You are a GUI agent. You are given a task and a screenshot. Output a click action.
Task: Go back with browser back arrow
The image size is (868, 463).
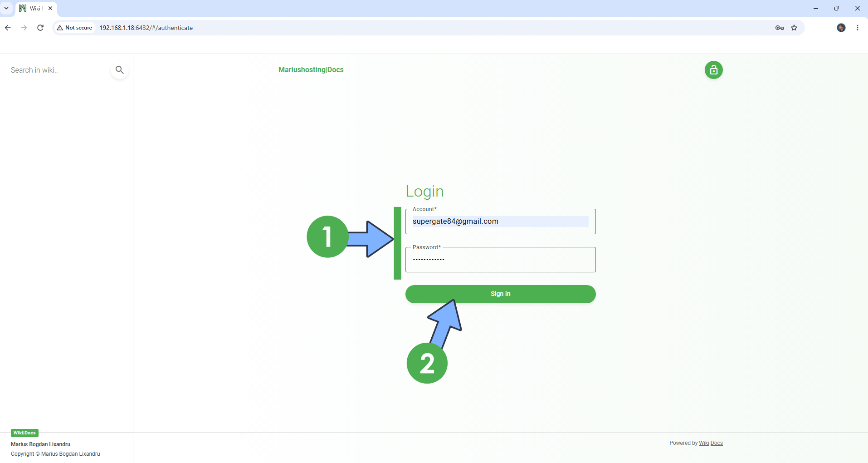(8, 28)
